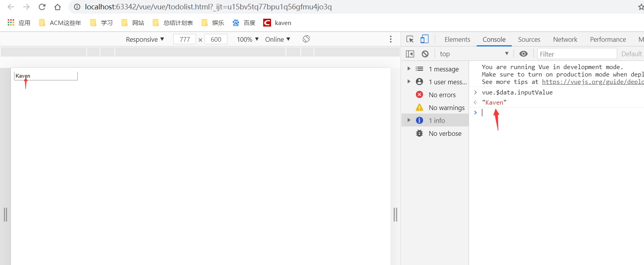Viewport: 644px width, 265px height.
Task: Open the Responsive device dropdown
Action: pyautogui.click(x=145, y=39)
